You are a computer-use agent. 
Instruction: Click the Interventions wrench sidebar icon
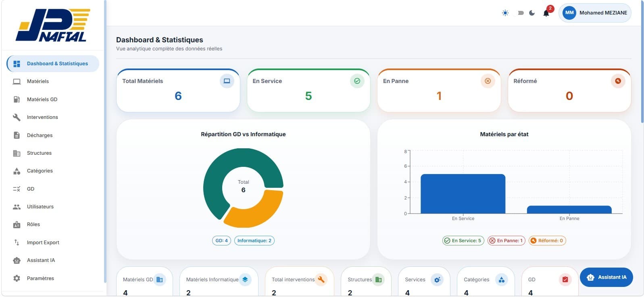17,117
